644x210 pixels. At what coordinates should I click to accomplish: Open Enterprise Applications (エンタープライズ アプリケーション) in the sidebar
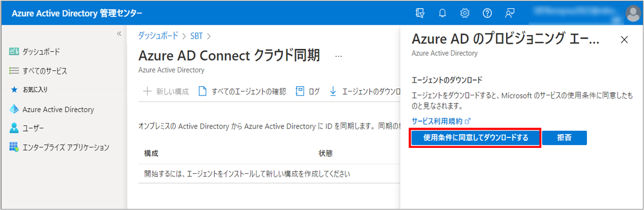[x=59, y=147]
